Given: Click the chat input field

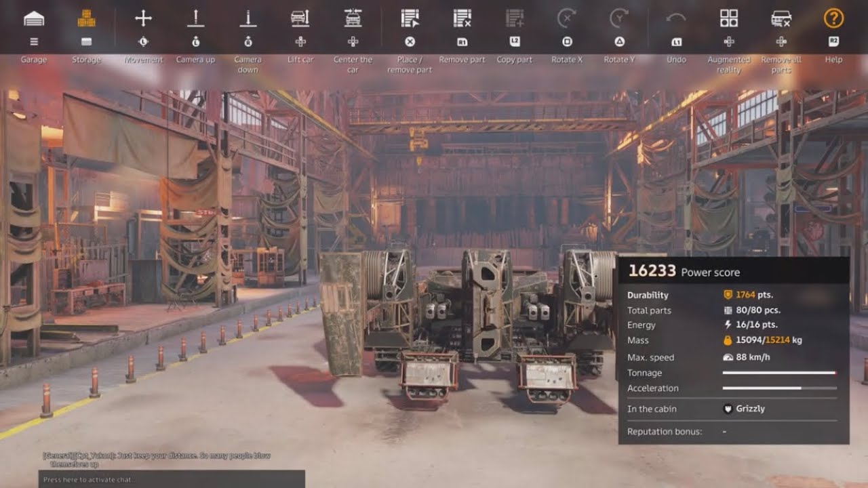Looking at the screenshot, I should tap(172, 479).
